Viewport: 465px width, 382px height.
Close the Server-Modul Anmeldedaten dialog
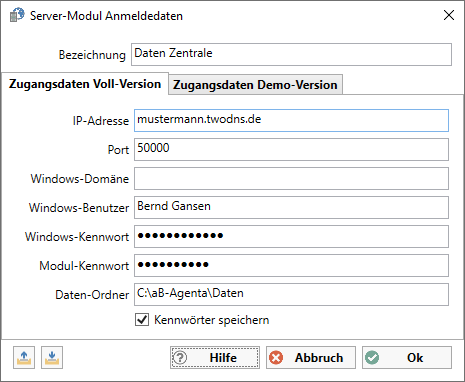click(x=449, y=15)
